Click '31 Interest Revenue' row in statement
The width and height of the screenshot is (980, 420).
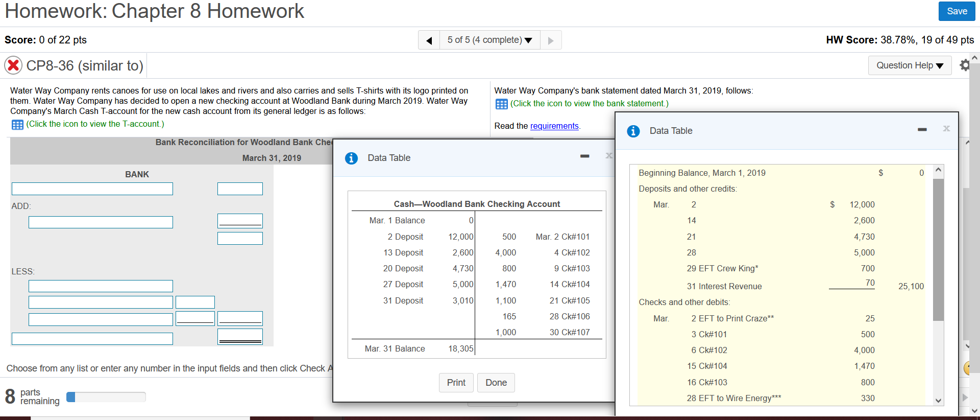(x=724, y=287)
